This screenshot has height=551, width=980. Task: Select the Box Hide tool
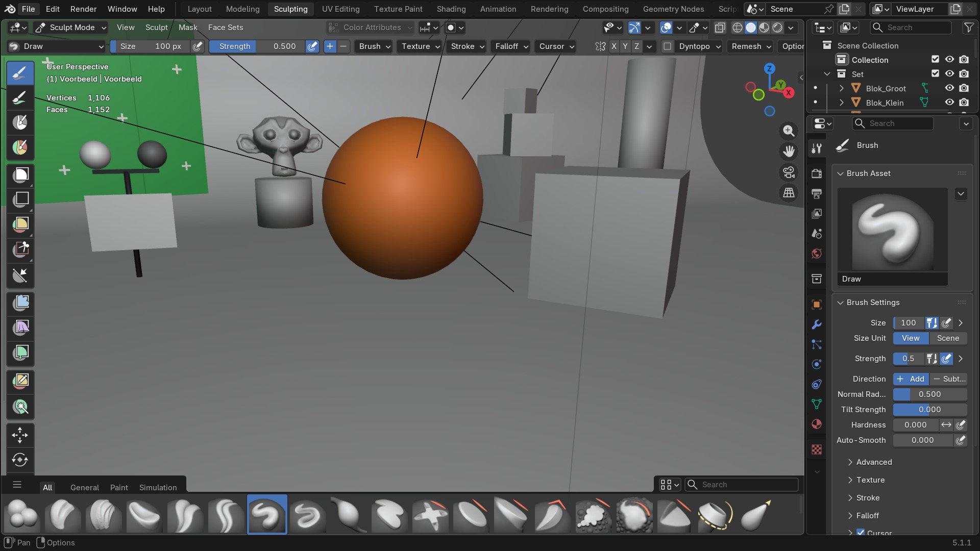(20, 199)
